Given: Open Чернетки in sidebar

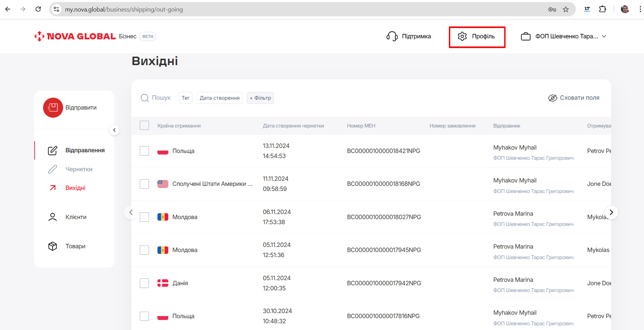Looking at the screenshot, I should click(79, 169).
